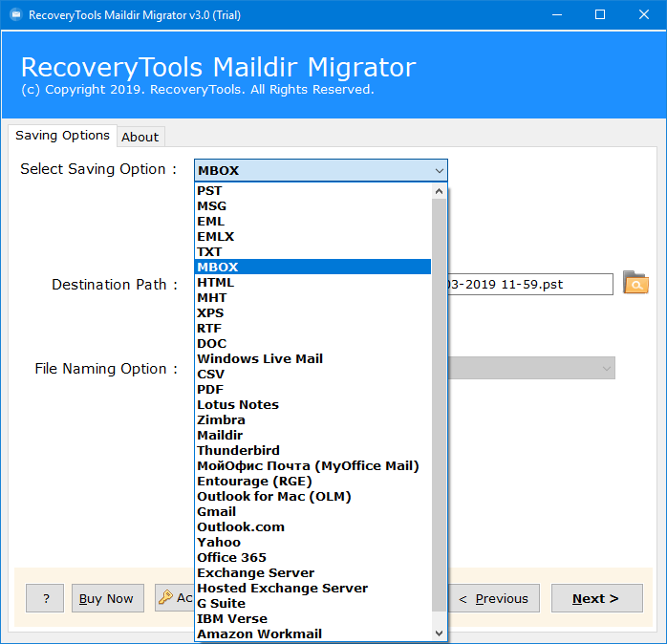The height and width of the screenshot is (644, 667).
Task: Click the Buy Now button
Action: 106,599
